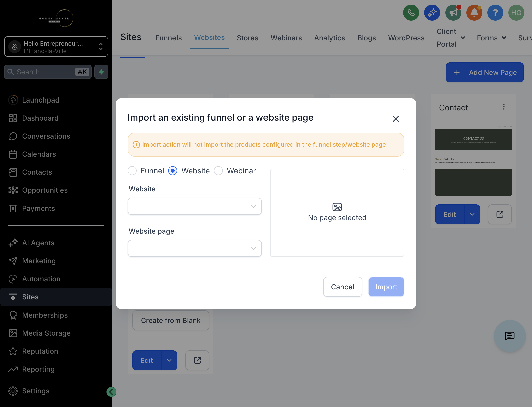Open the Hello Entrepreneur account switcher
Viewport: 532px width, 407px height.
click(x=56, y=47)
